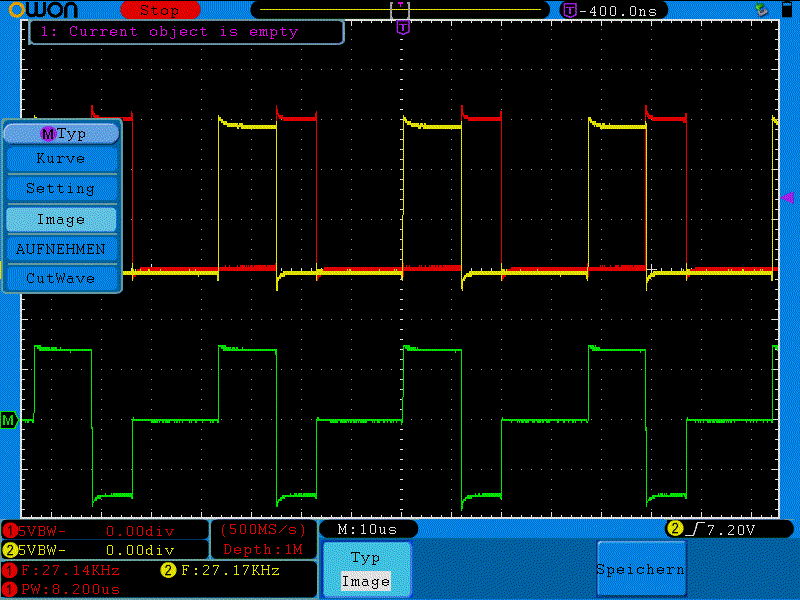Click the M:10us timebase readout

point(367,530)
